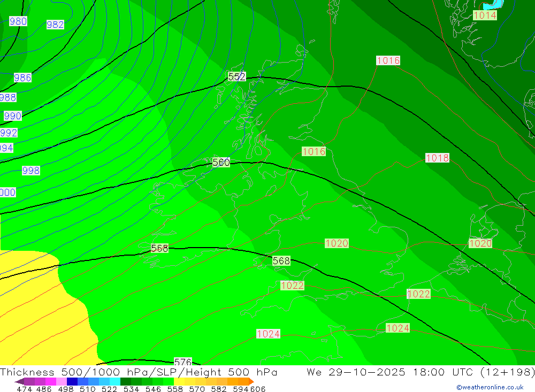Screen dimensions: 535x392
Task: Click the 582 legend scale value
Action: (x=218, y=389)
